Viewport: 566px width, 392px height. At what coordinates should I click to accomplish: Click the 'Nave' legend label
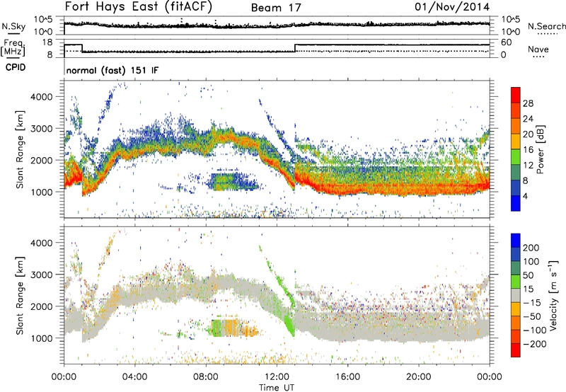[x=538, y=49]
